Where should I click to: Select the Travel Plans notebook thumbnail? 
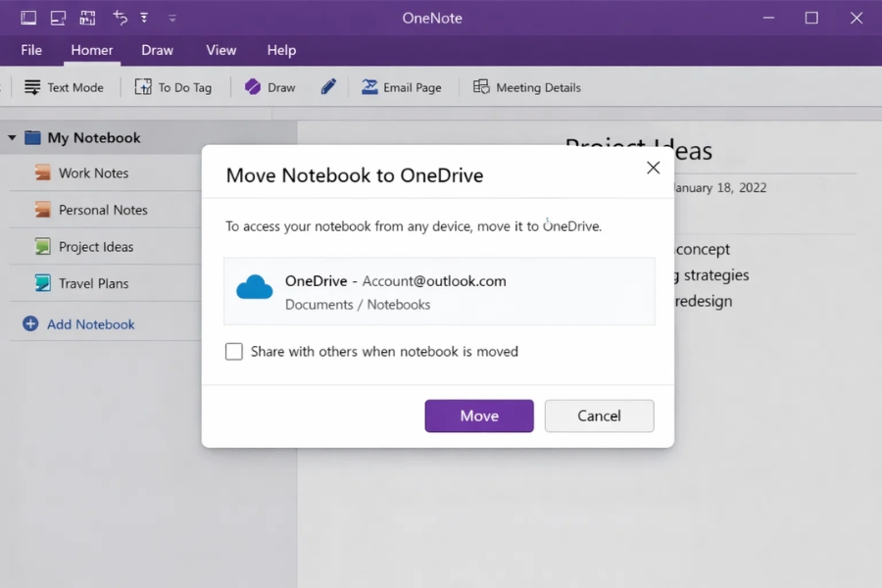point(43,283)
